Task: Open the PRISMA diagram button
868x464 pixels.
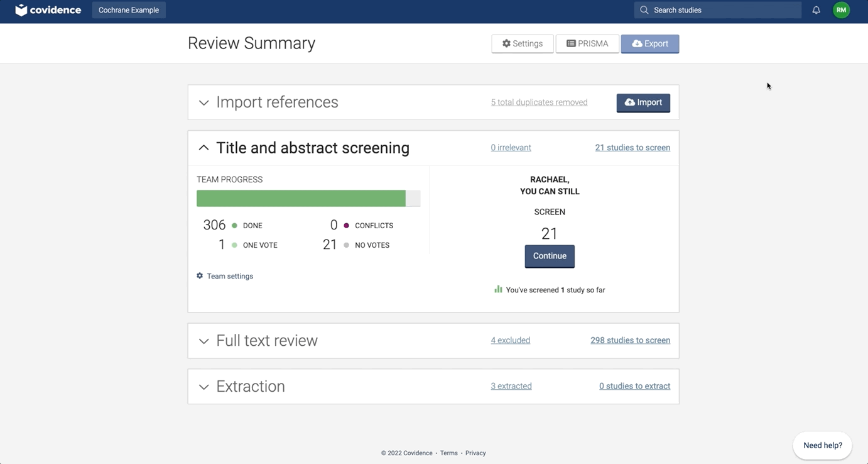Action: pos(587,43)
